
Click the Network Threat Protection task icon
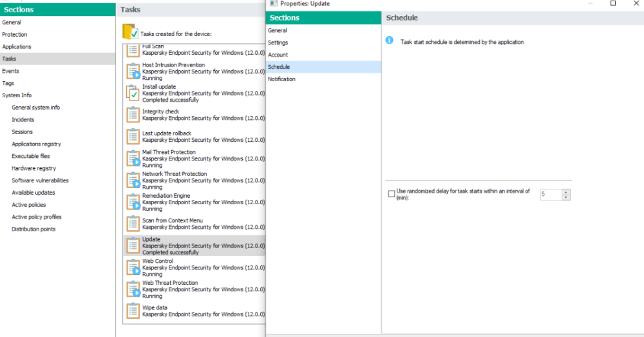tap(133, 180)
